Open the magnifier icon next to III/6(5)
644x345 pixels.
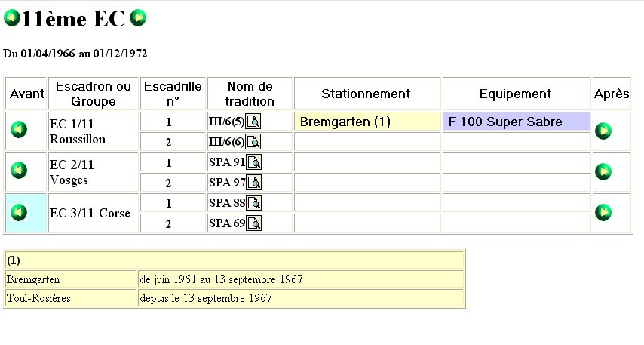253,122
